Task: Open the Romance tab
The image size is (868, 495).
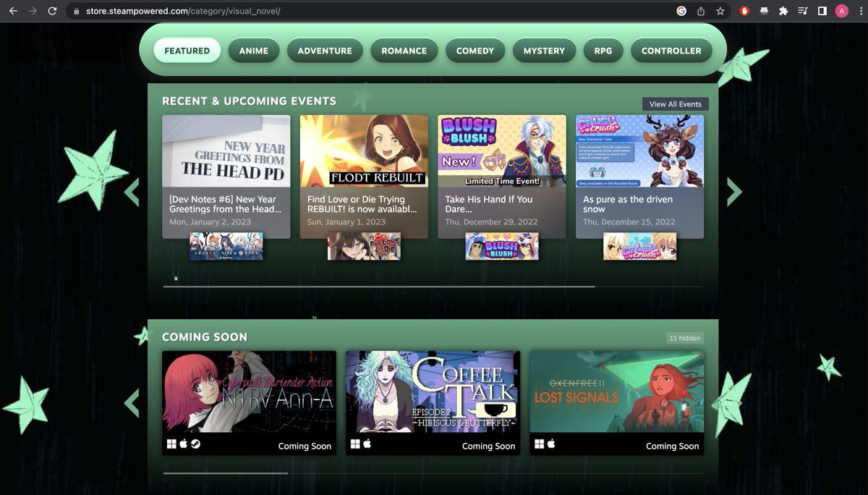Action: tap(404, 51)
